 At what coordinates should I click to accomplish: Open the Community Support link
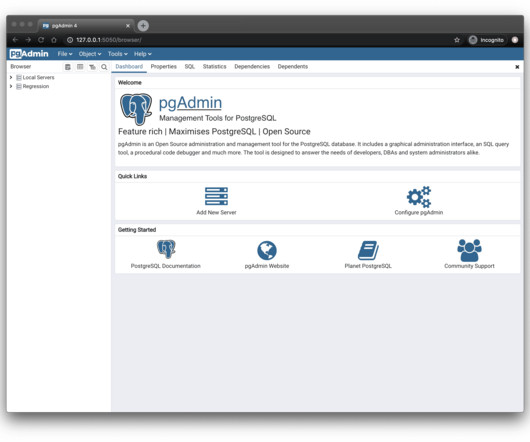469,266
